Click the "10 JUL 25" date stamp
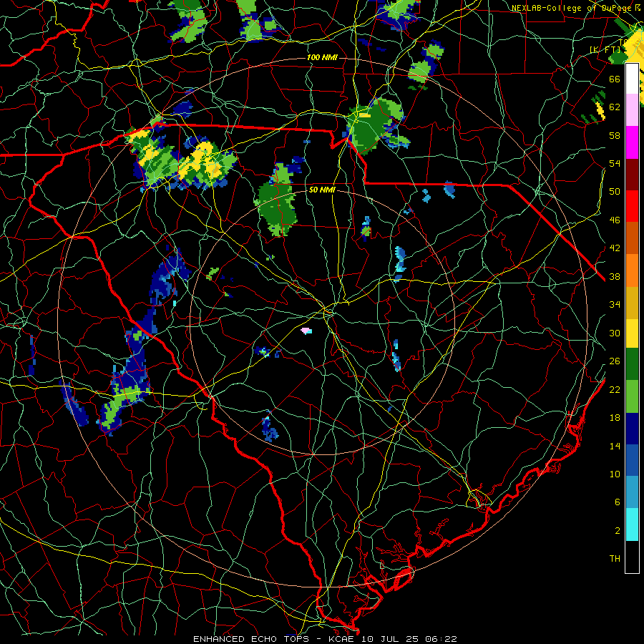This screenshot has width=644, height=644. tap(390, 639)
